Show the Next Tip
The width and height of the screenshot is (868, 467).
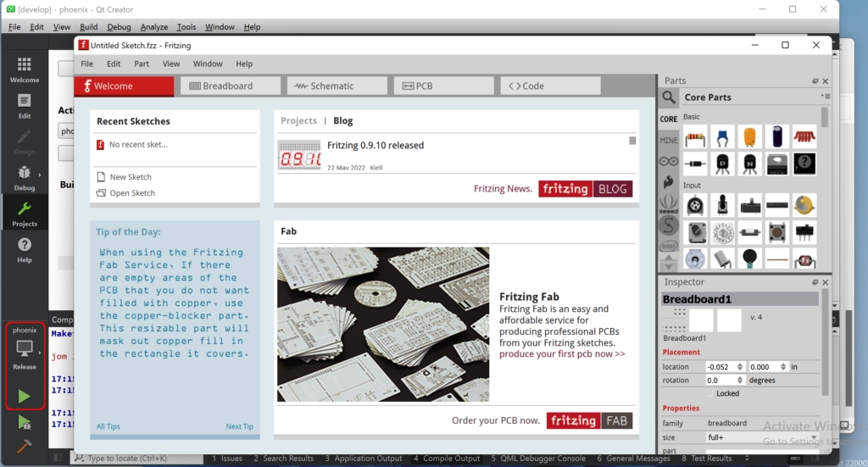click(239, 426)
